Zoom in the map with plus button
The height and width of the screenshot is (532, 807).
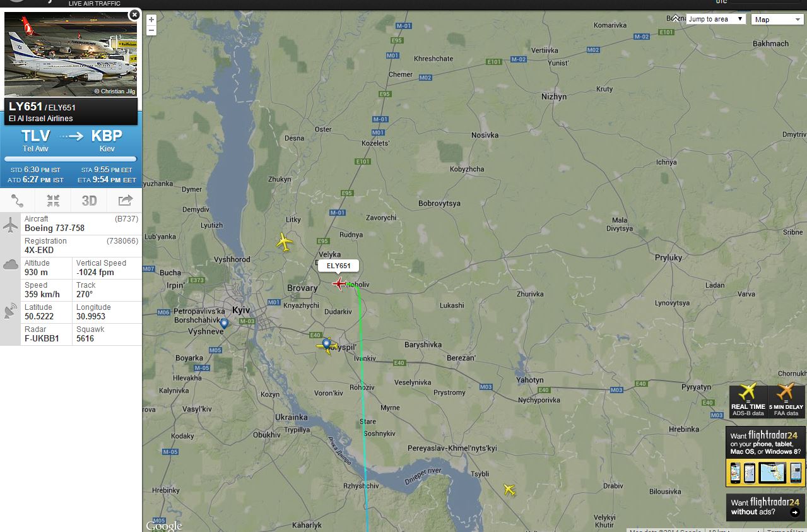coord(151,20)
